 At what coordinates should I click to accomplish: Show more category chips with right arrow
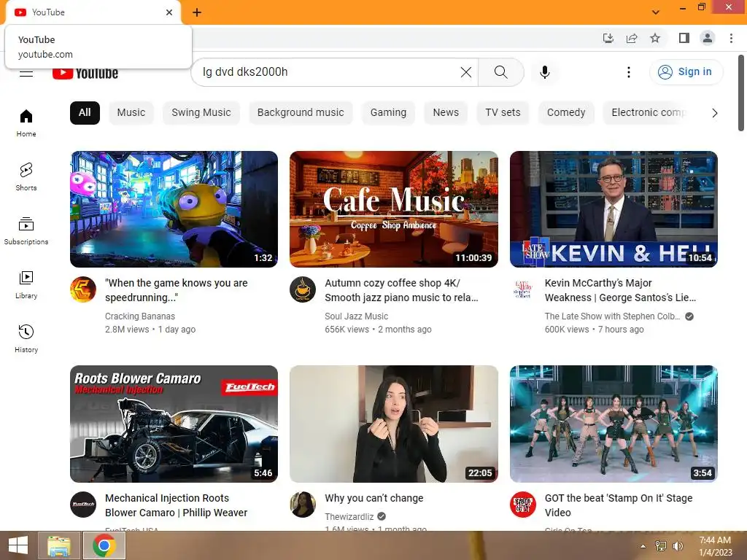point(714,113)
